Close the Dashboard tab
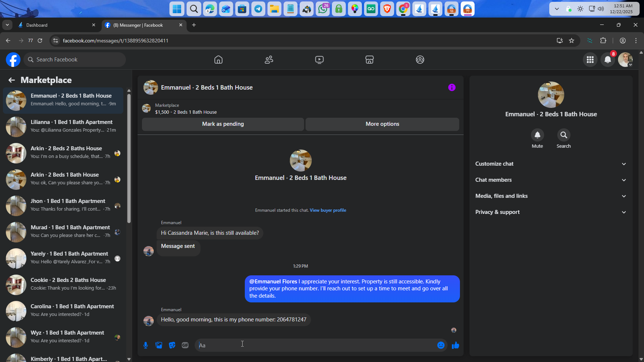644x362 pixels. [94, 25]
